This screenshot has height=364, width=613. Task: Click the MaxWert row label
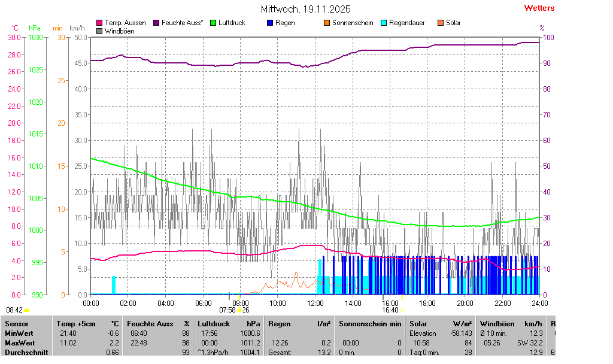pyautogui.click(x=20, y=343)
